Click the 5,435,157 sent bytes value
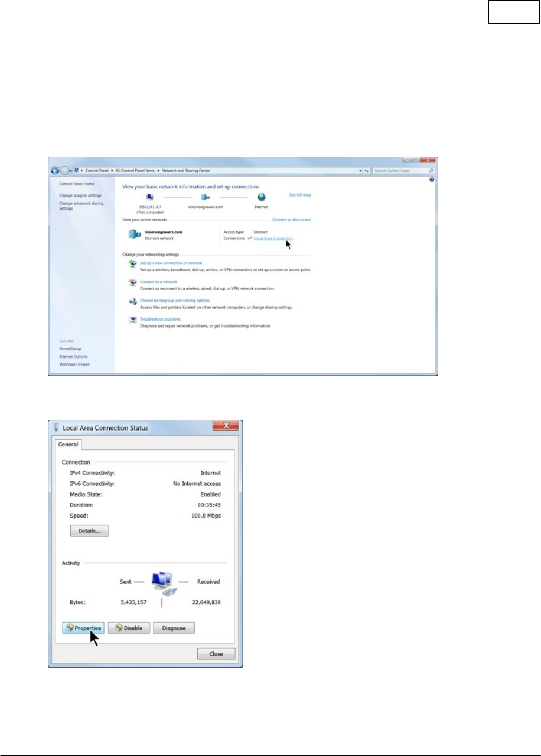 point(134,602)
